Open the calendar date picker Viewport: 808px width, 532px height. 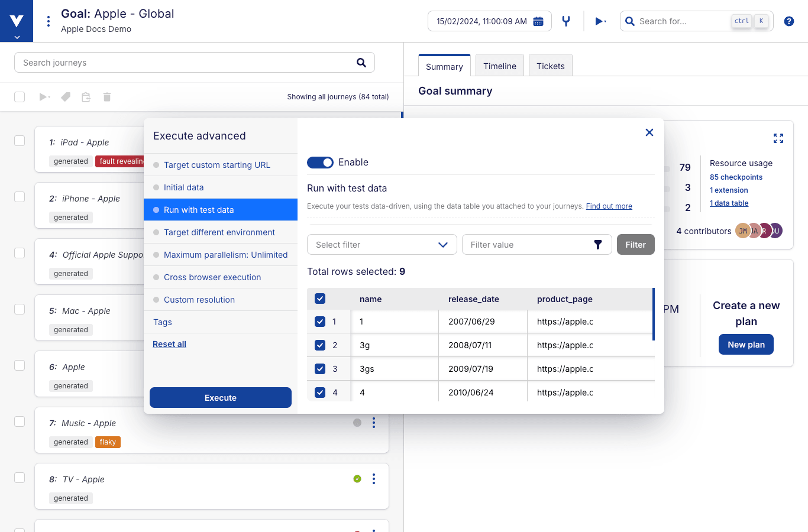[x=538, y=20]
